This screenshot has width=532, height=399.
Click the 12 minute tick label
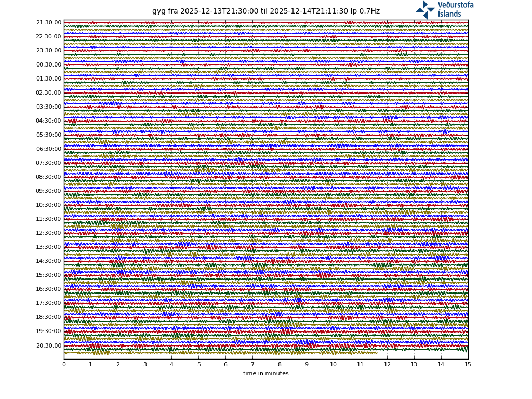point(387,365)
